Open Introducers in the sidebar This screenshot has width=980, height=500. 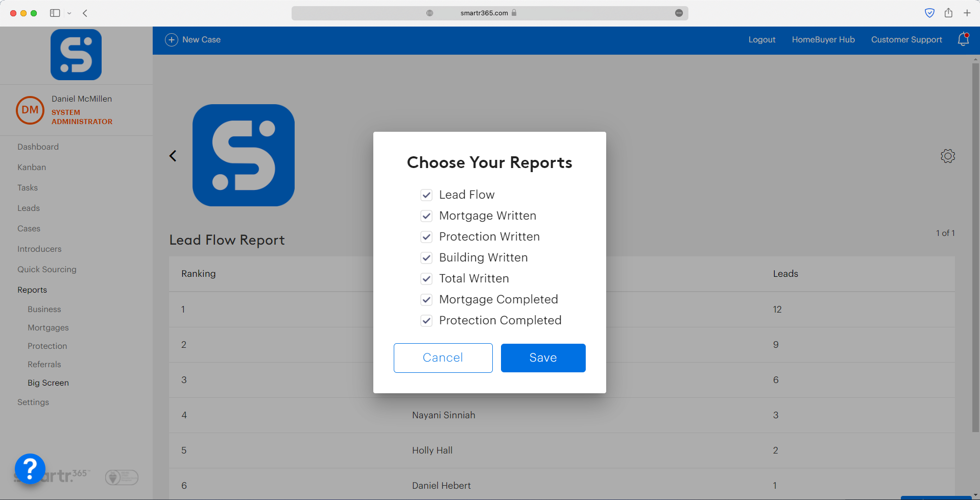(39, 249)
